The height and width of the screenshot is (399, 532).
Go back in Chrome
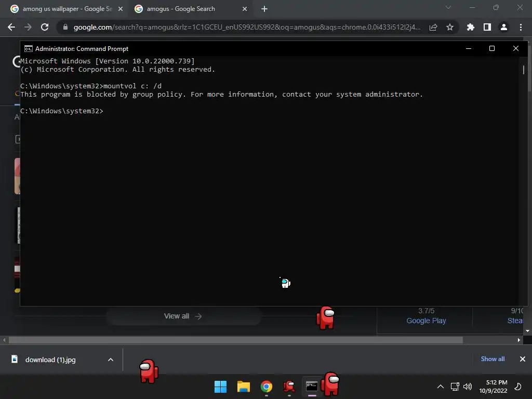point(11,27)
